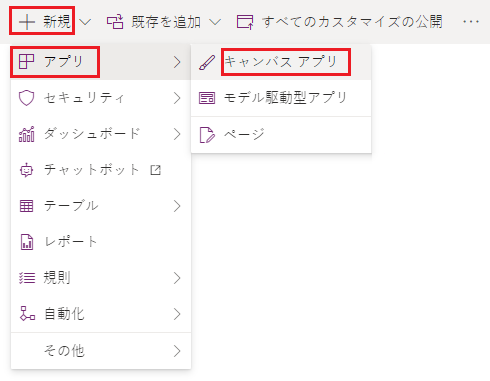
Task: Click the external link icon next to チャットボット
Action: pyautogui.click(x=155, y=170)
